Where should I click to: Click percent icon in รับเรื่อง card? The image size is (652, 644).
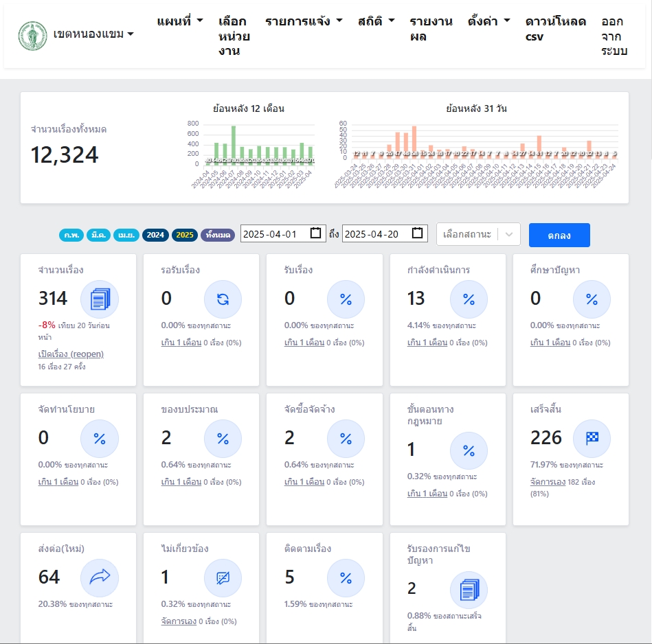point(346,299)
